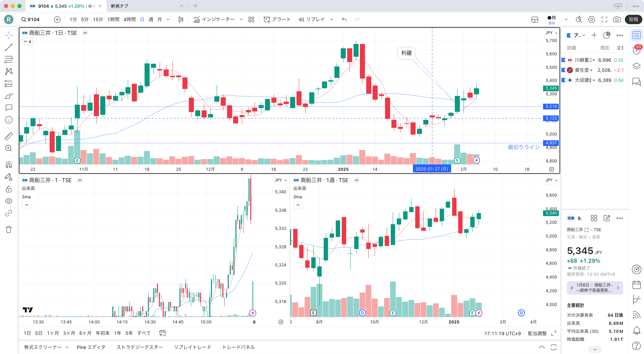Open the リプレイトレード tab

(193, 347)
